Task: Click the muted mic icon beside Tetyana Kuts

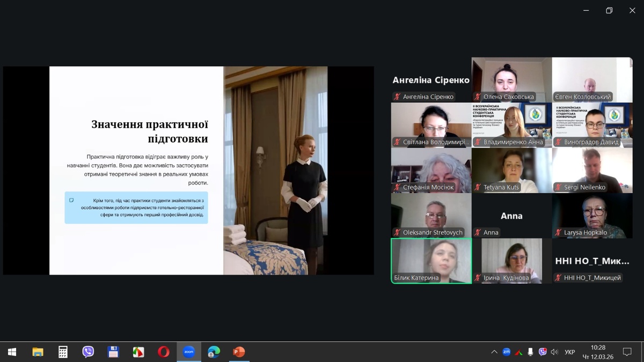Action: click(478, 187)
